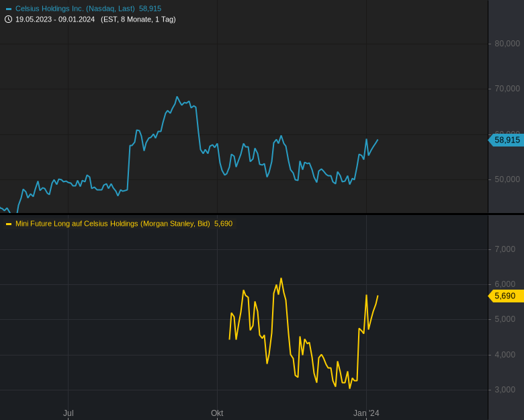
Task: Click the 80,000 label on upper price axis
Action: tap(507, 44)
